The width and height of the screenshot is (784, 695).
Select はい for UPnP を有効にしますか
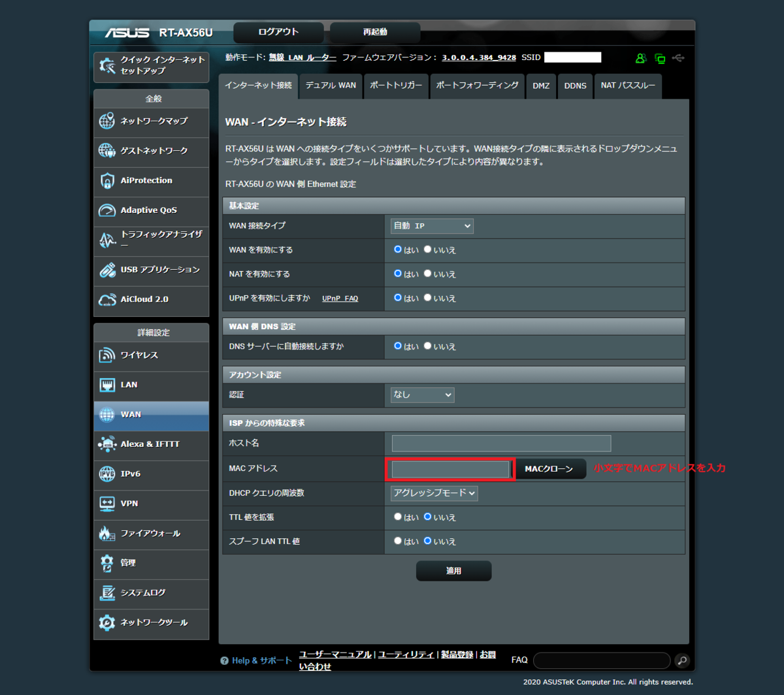(397, 298)
